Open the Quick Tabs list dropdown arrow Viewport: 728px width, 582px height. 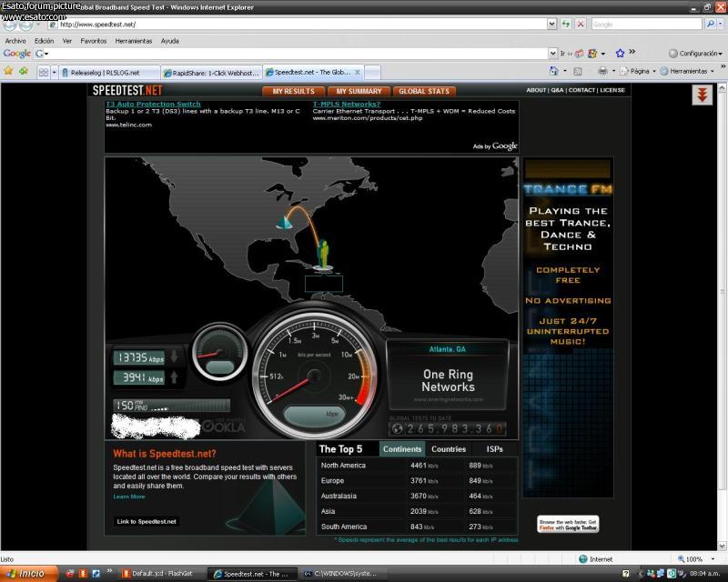tap(54, 73)
